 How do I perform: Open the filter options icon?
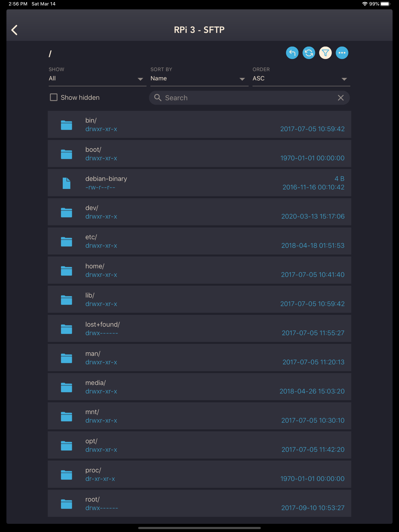tap(325, 53)
